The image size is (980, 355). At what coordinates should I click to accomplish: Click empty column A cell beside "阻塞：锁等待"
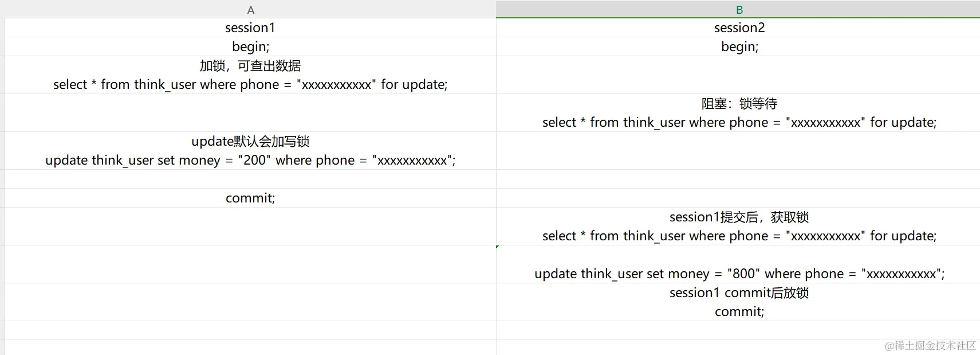click(x=250, y=113)
